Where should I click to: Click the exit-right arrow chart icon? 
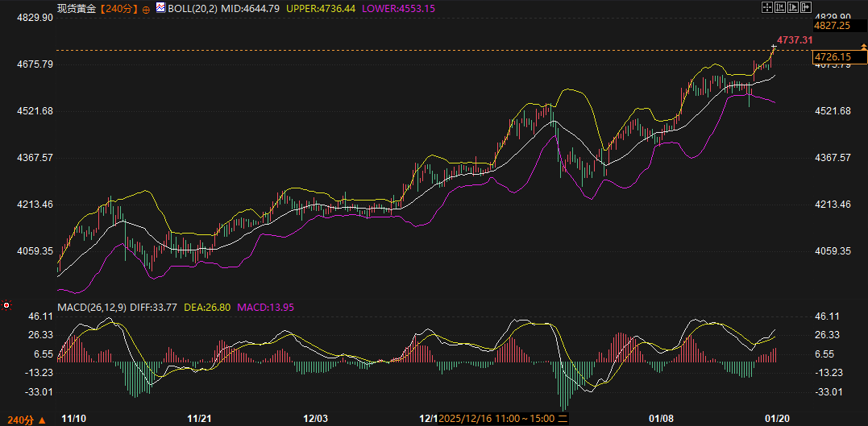tap(805, 7)
